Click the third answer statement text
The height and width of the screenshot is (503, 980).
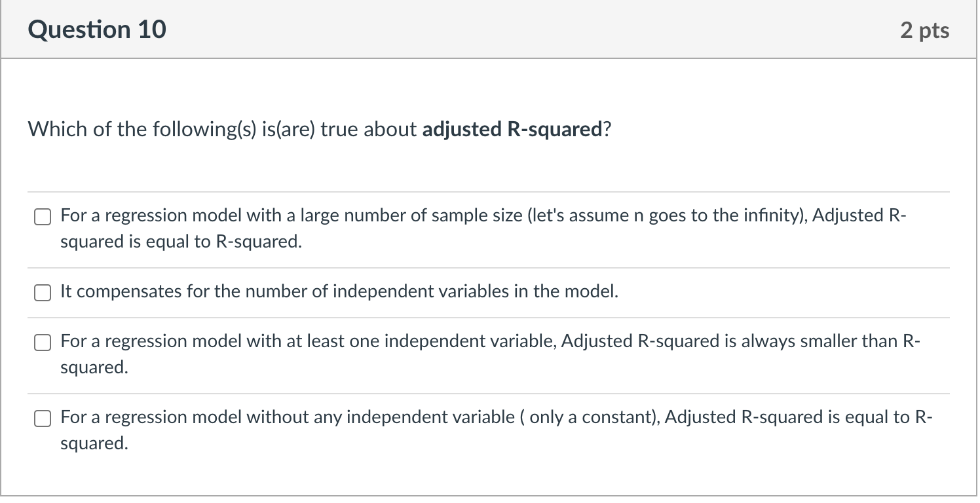click(459, 354)
